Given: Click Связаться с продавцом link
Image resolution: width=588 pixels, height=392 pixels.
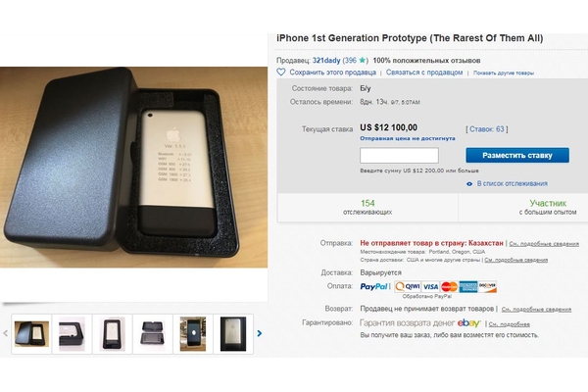Looking at the screenshot, I should click(424, 73).
